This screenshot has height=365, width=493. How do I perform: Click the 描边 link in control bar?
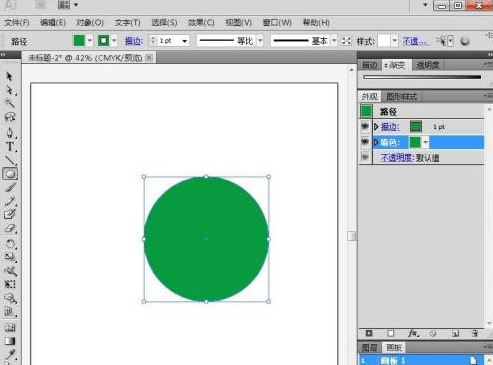click(134, 41)
